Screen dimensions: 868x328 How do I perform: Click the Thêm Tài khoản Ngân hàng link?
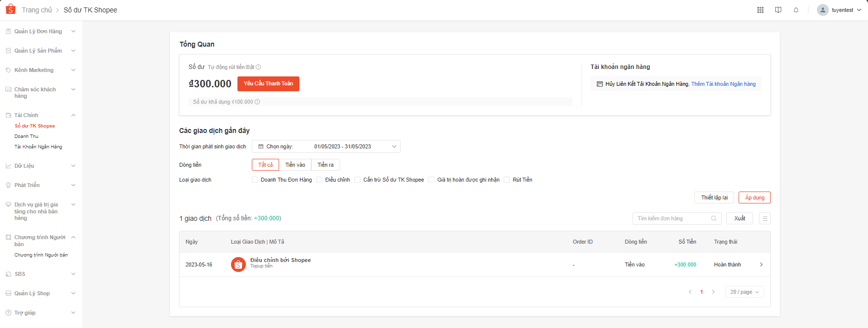723,84
